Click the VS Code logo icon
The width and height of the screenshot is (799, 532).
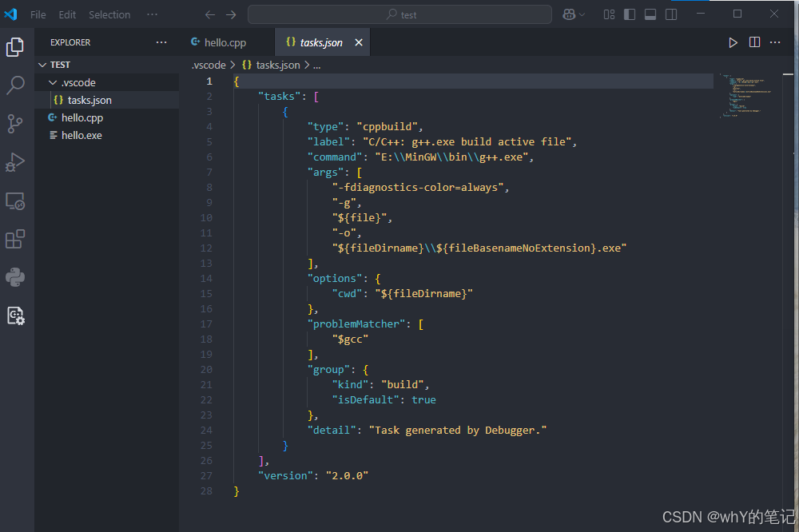[10, 14]
